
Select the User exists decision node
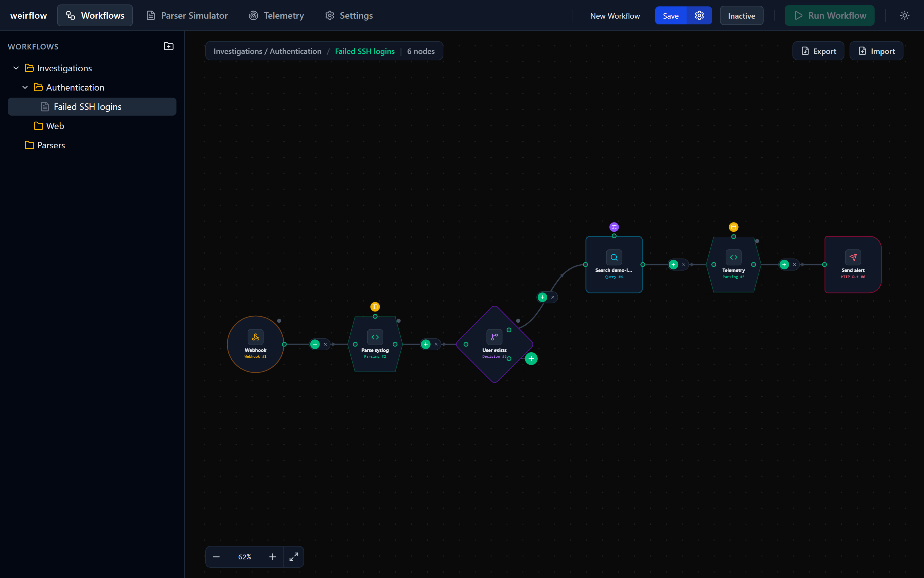(x=494, y=344)
